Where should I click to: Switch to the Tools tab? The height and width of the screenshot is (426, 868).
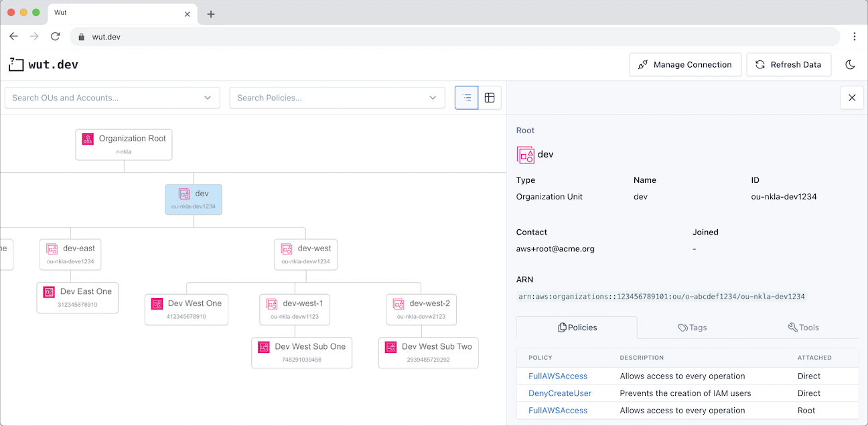click(x=803, y=327)
